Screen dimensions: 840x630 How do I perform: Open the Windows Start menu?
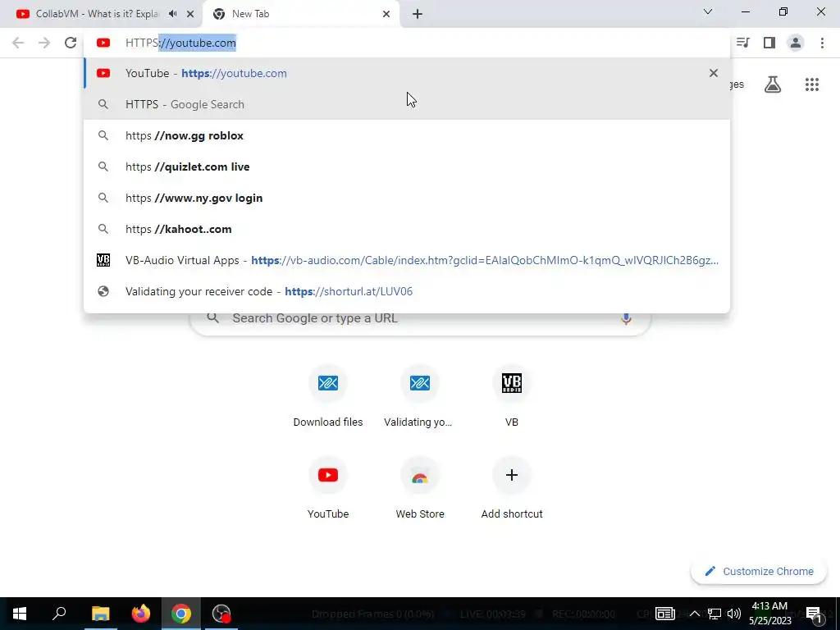[x=20, y=614]
